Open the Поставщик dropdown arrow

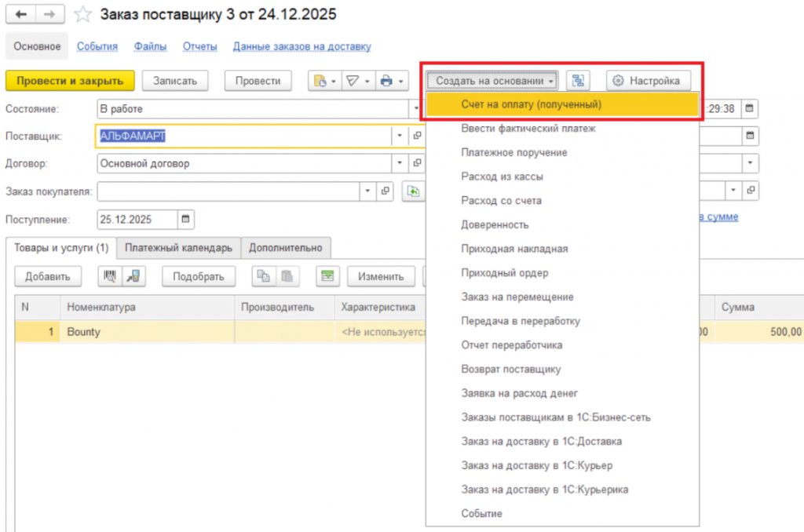pos(400,136)
